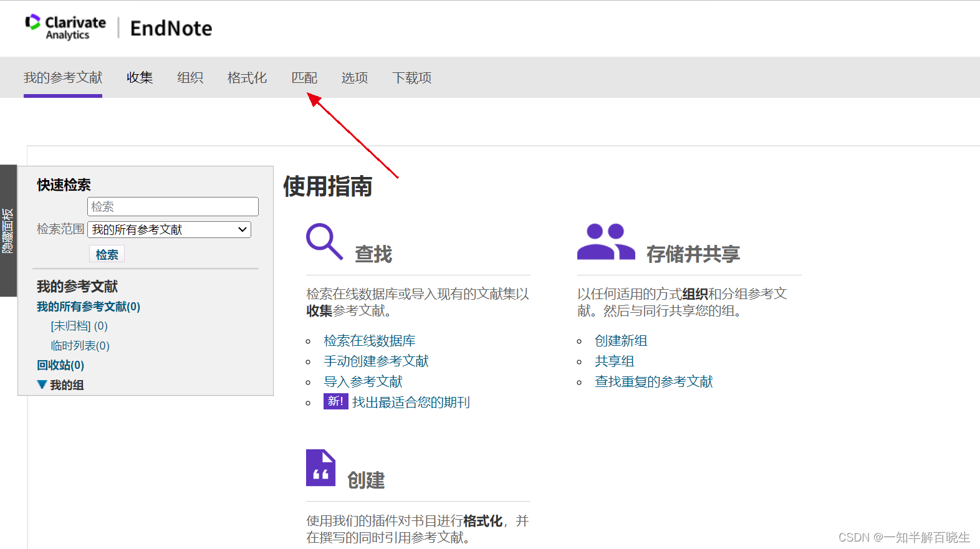Open the 我的参考文献 tab
This screenshot has height=549, width=980.
point(63,78)
